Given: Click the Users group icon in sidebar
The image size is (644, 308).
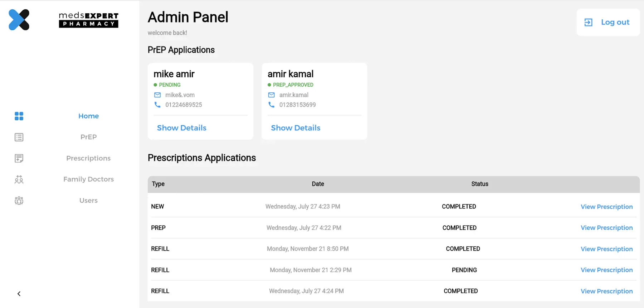Looking at the screenshot, I should coord(19,201).
